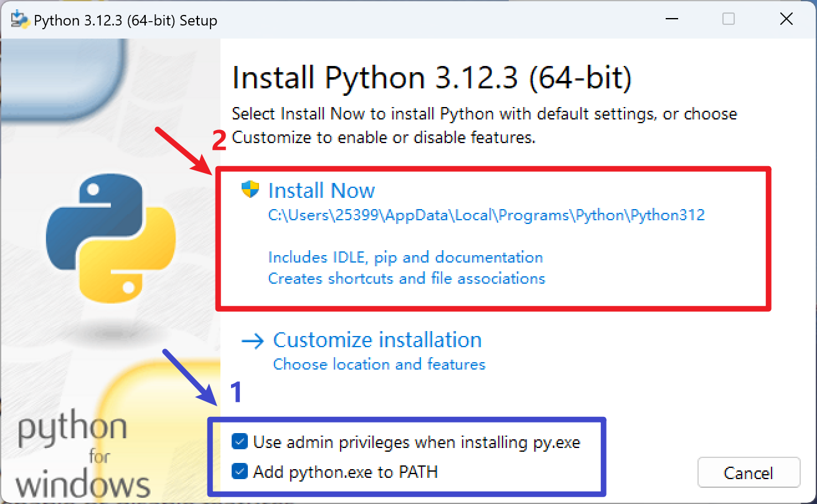Click the shield icon beside Install Now
The width and height of the screenshot is (817, 504).
(x=250, y=190)
